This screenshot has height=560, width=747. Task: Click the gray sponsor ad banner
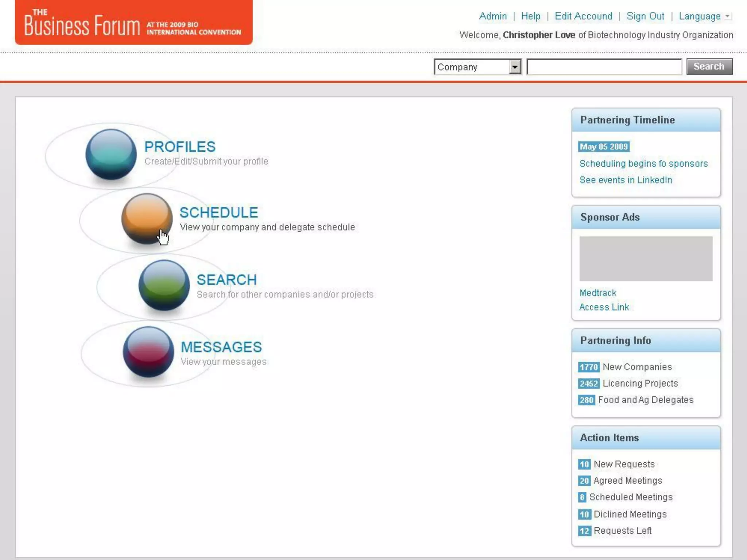pyautogui.click(x=646, y=258)
